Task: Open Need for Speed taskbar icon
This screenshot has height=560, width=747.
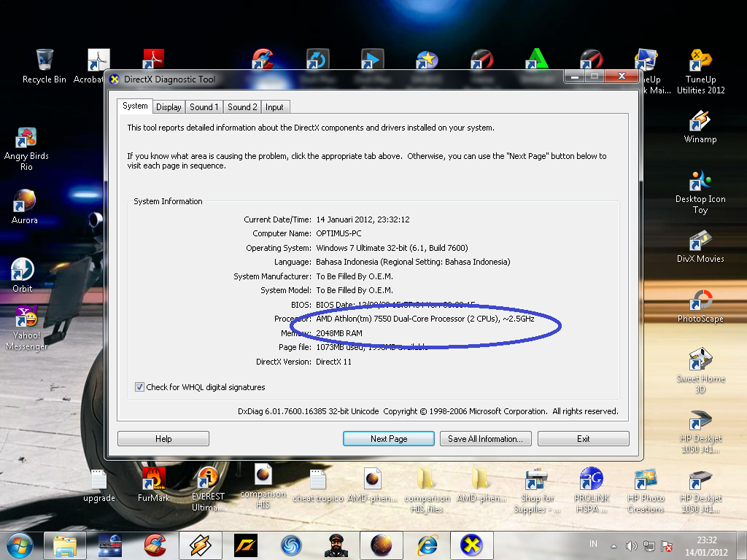Action: point(246,545)
